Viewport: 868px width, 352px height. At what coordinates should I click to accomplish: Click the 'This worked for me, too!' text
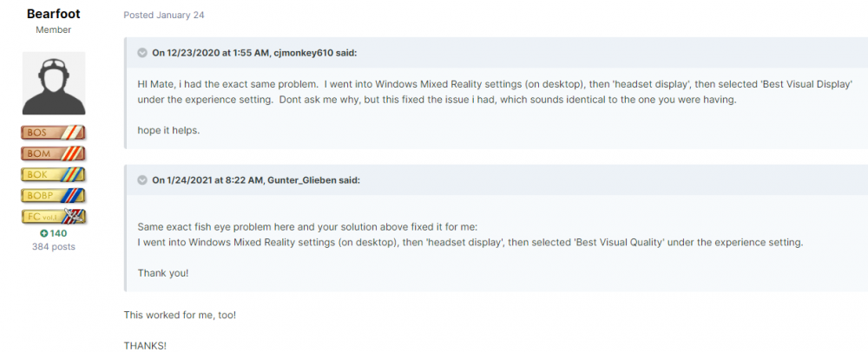[180, 315]
